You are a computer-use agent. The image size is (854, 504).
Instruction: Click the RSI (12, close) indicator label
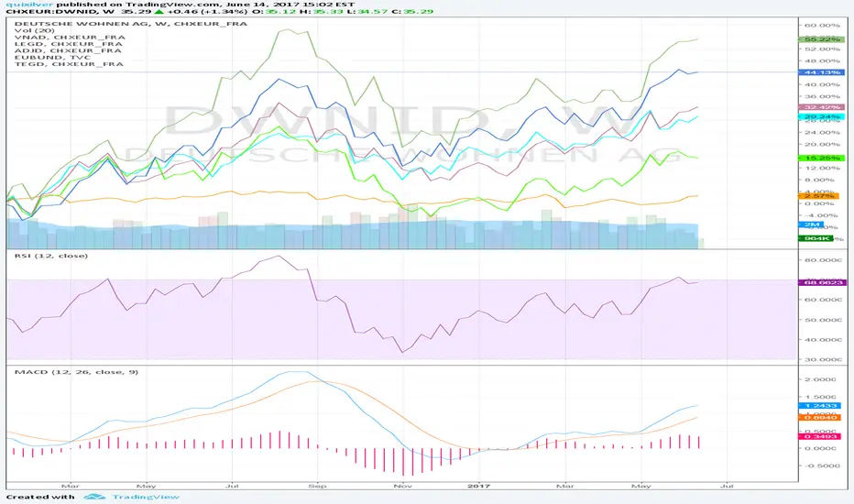coord(51,256)
